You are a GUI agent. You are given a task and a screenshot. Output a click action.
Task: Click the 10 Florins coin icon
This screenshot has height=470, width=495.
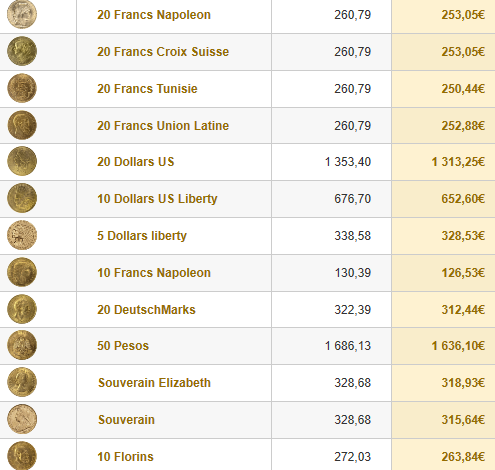22,456
